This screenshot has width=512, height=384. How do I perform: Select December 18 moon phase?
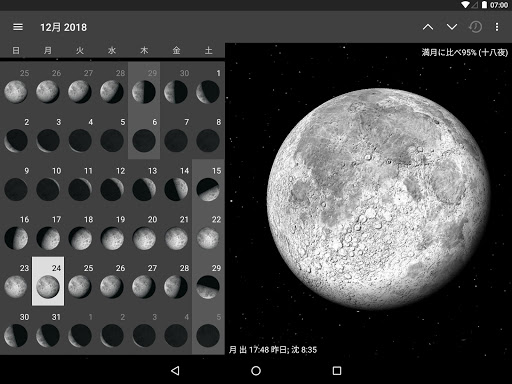(80, 232)
